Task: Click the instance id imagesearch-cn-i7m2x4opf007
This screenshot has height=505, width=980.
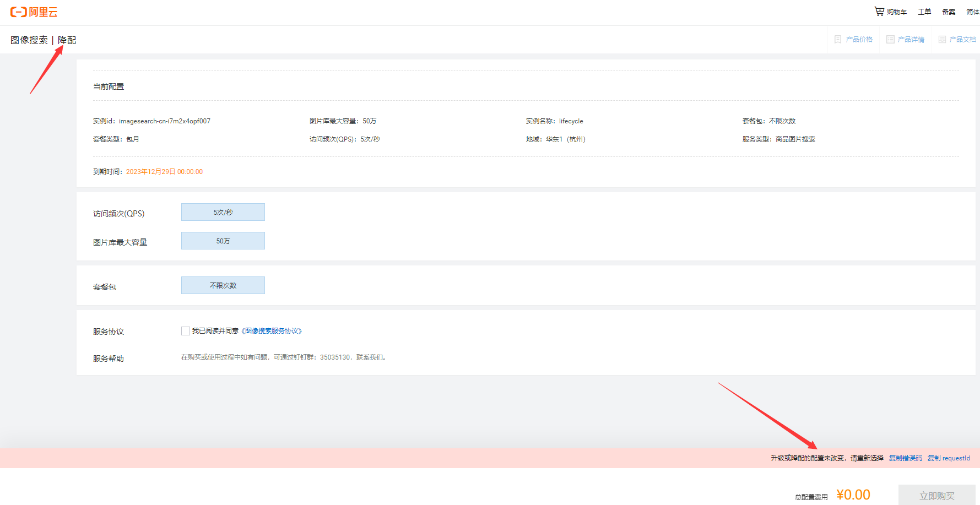Action: click(165, 121)
